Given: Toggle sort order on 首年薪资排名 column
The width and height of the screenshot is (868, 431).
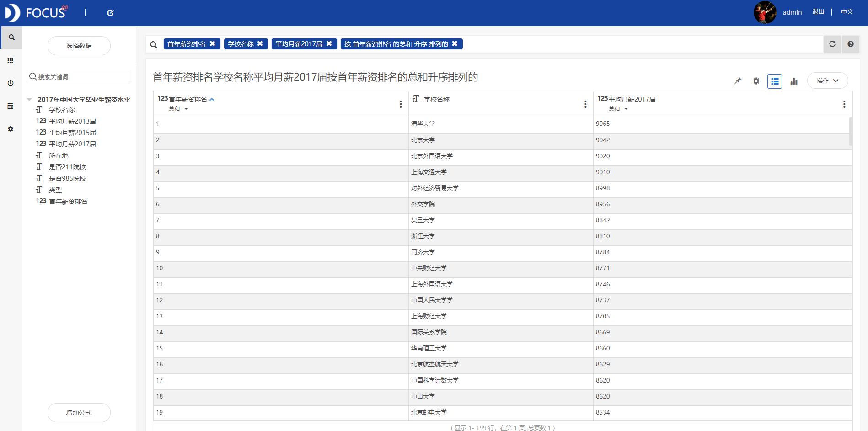Looking at the screenshot, I should 212,99.
